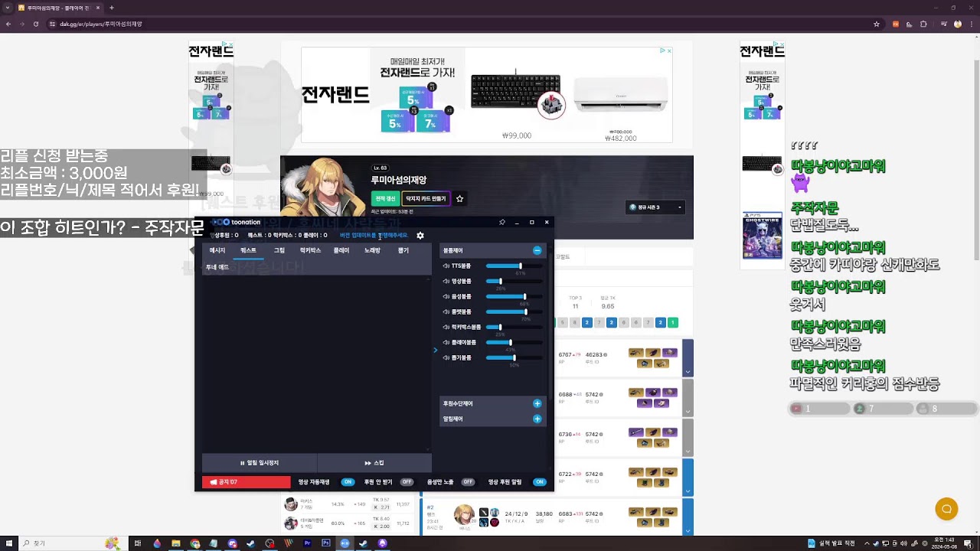The height and width of the screenshot is (551, 980).
Task: Open Premiere Pro from the taskbar
Action: [307, 543]
